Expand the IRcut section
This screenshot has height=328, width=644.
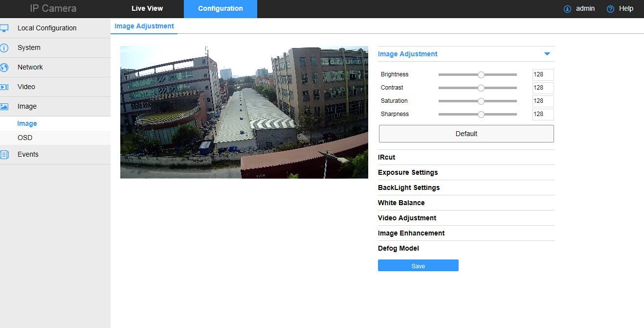pos(386,157)
